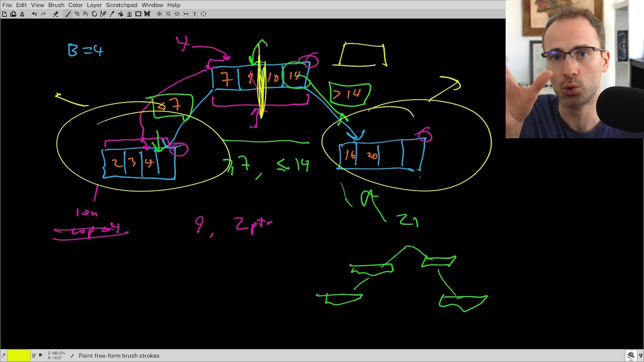Click the reset zoom to 1 icon
The image size is (644, 362).
pyautogui.click(x=195, y=14)
